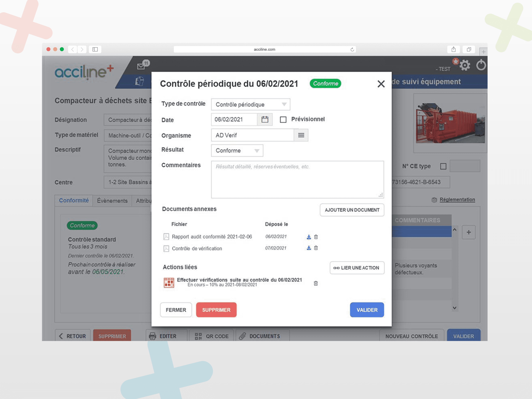Download Rapport audit conformité document
Viewport: 532px width, 399px height.
(309, 237)
